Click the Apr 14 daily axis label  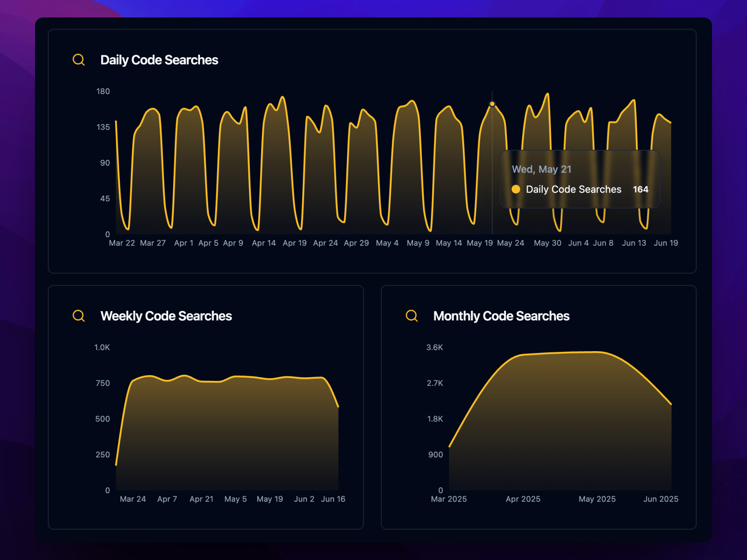click(x=264, y=243)
